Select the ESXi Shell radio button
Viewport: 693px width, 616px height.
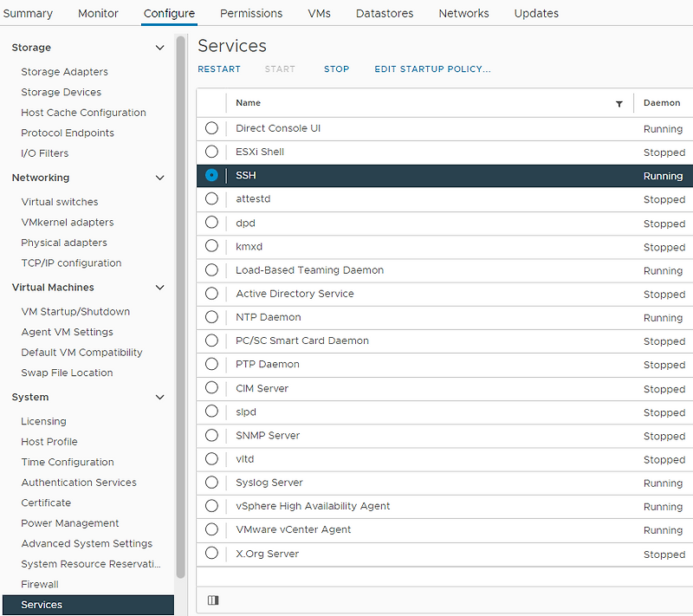coord(211,152)
